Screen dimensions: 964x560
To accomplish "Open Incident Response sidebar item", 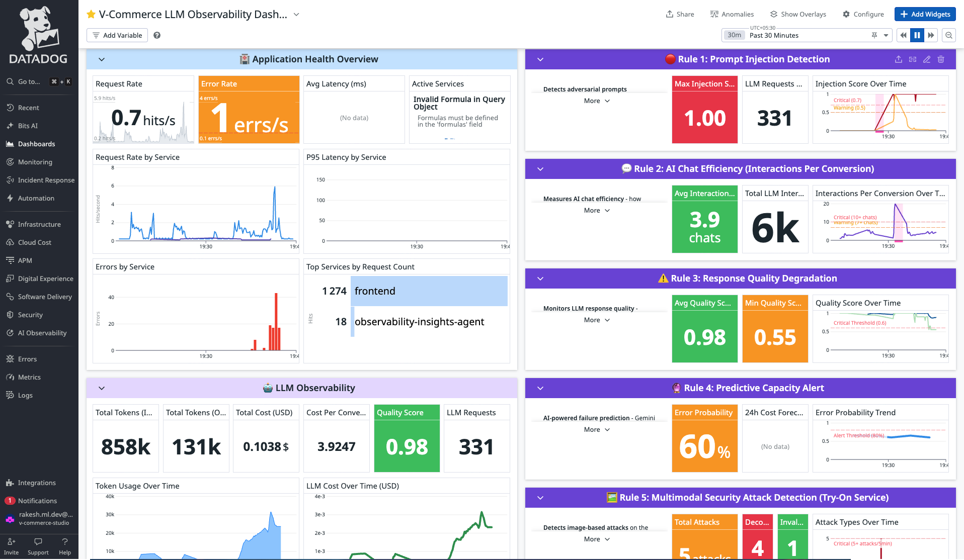I will pyautogui.click(x=39, y=180).
